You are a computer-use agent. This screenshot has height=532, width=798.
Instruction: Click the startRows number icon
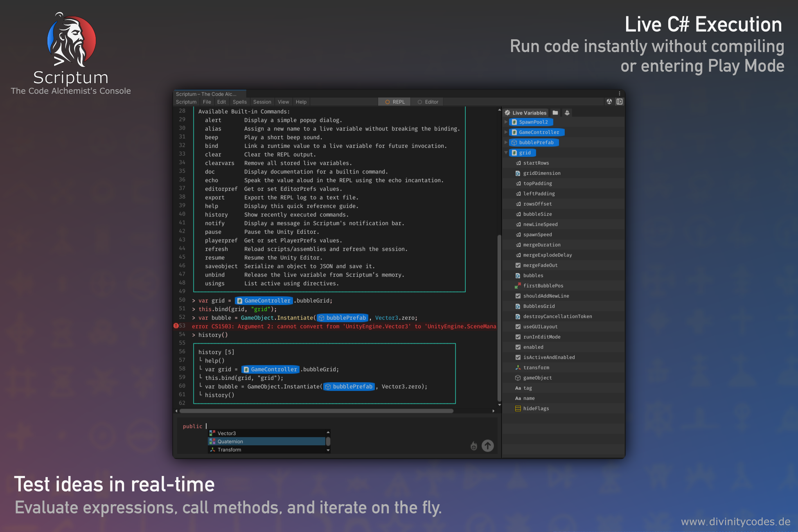pos(518,163)
